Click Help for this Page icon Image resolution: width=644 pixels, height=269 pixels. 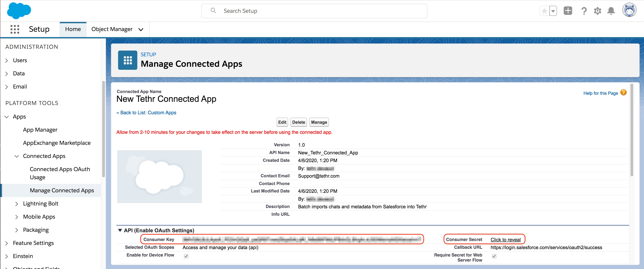[623, 92]
